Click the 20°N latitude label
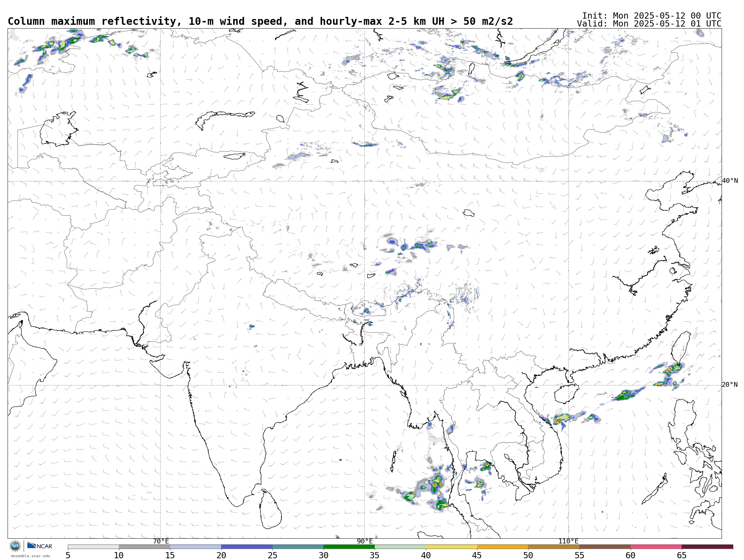 (x=730, y=385)
